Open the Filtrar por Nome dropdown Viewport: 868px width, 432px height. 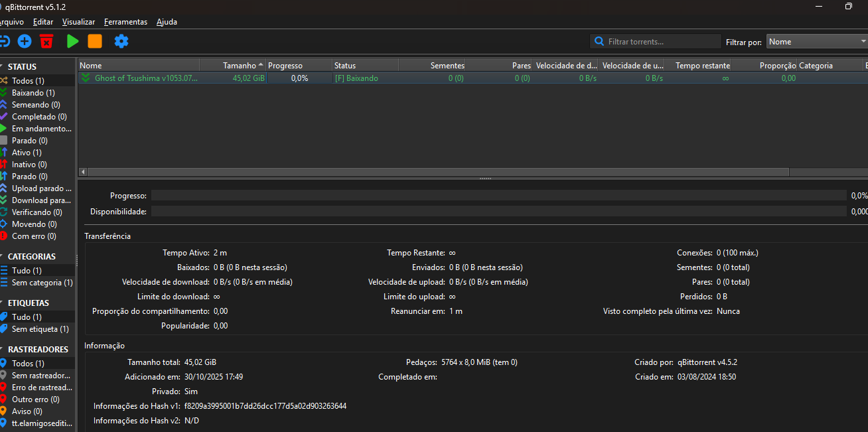(816, 41)
